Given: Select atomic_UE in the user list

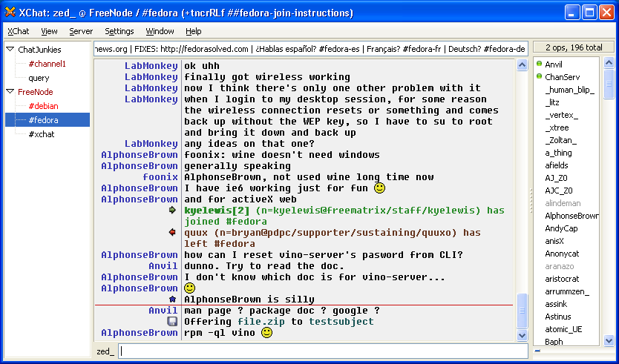Looking at the screenshot, I should coord(563,329).
